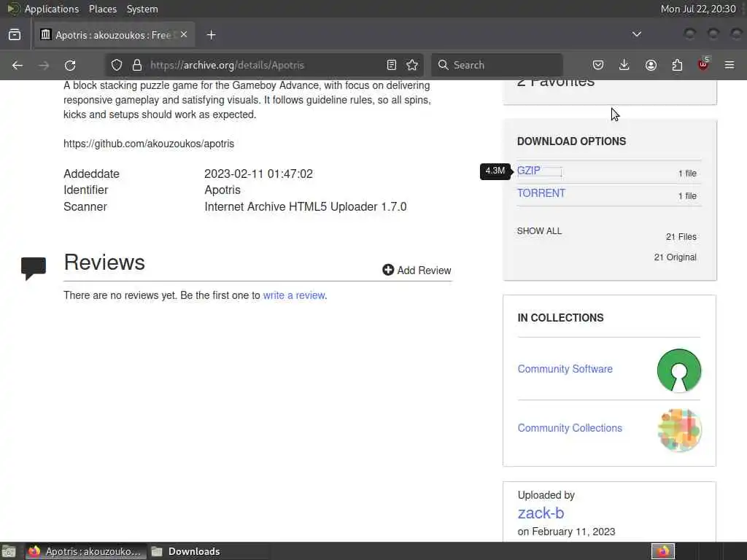The image size is (747, 560).
Task: List all tabs dropdown arrow
Action: click(636, 34)
